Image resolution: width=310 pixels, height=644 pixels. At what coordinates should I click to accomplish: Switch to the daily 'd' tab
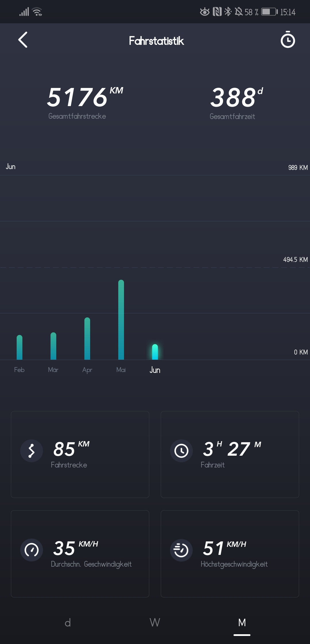click(68, 623)
